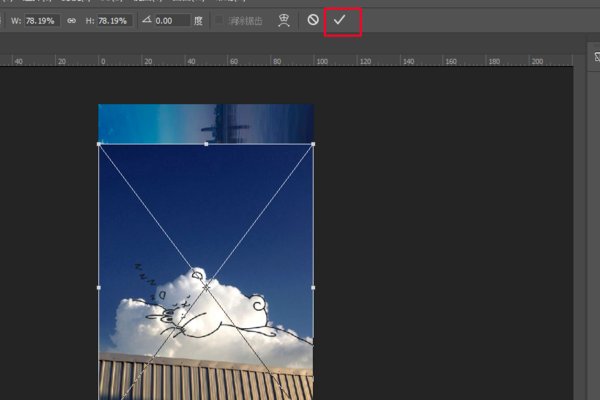This screenshot has height=400, width=600.
Task: Cancel the transform with the circle-slash icon
Action: point(313,20)
